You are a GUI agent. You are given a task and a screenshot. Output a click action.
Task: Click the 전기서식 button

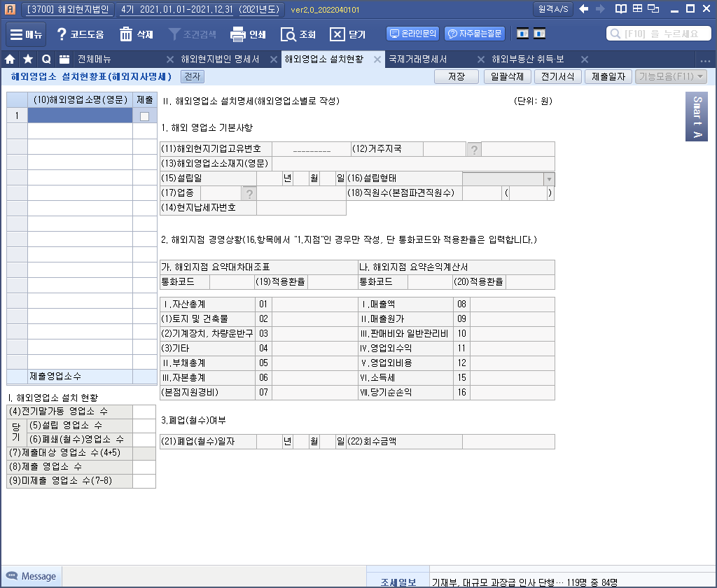click(557, 76)
